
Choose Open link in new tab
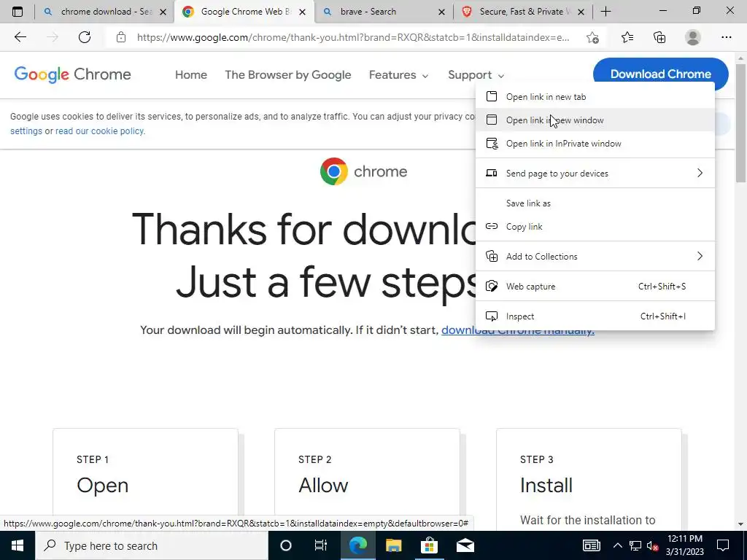point(595,97)
